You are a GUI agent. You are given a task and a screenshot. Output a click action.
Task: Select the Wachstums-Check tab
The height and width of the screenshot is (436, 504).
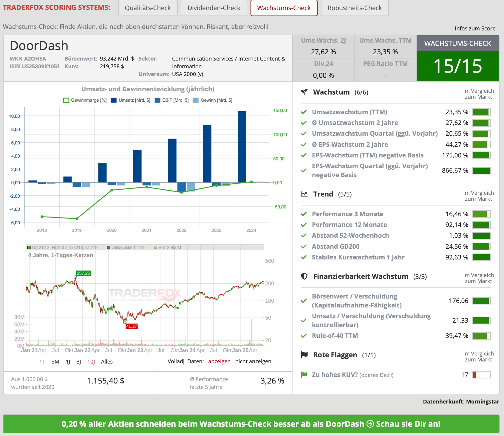(284, 8)
